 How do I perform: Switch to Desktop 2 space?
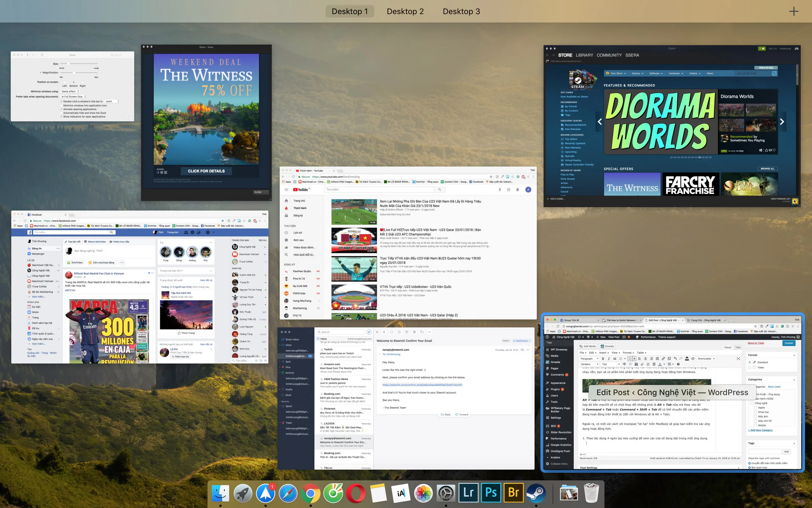(x=405, y=11)
